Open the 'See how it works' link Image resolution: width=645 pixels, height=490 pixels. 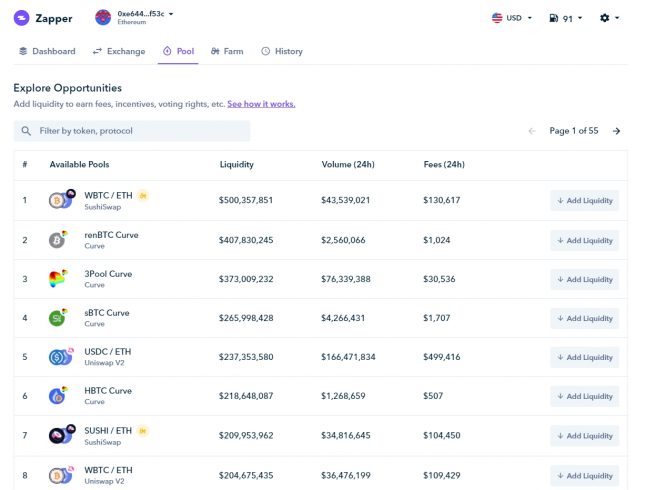point(261,104)
